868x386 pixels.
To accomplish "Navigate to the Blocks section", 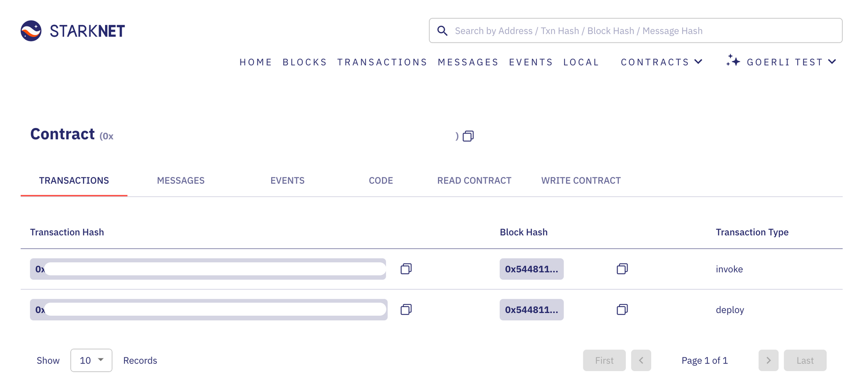I will click(x=304, y=62).
